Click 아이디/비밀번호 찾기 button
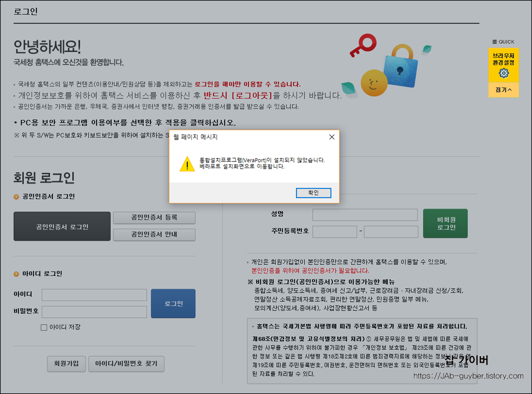The height and width of the screenshot is (394, 532). (x=126, y=364)
